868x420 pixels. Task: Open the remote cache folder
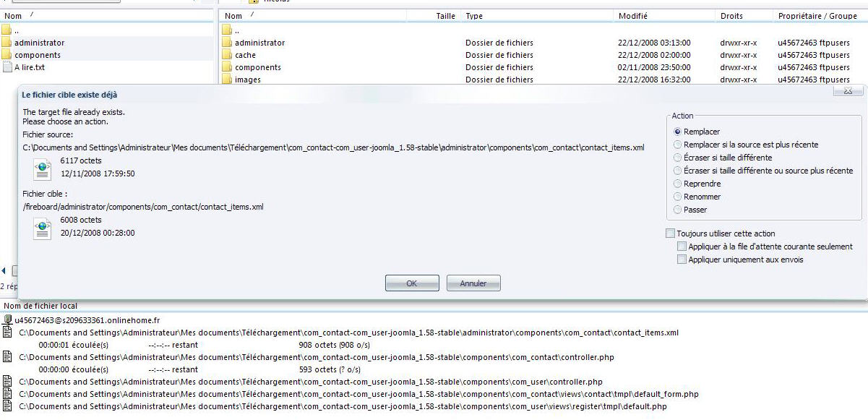[x=245, y=55]
